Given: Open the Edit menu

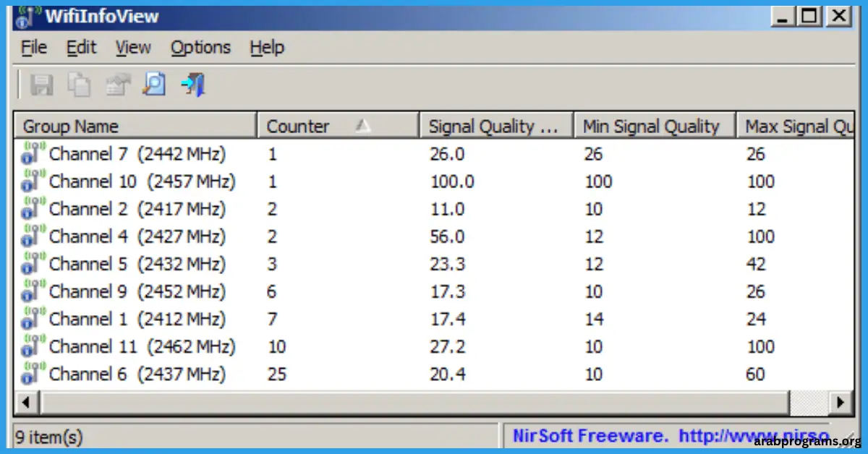Looking at the screenshot, I should coord(81,48).
